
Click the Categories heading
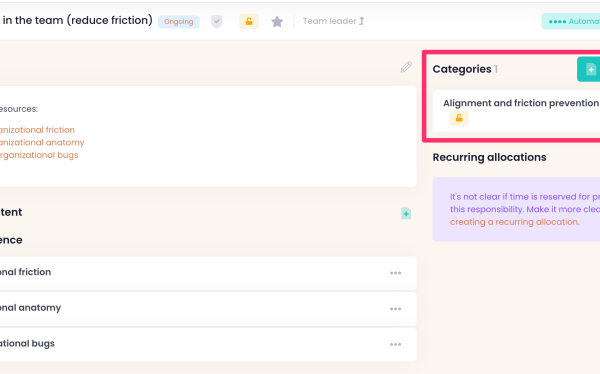[462, 69]
